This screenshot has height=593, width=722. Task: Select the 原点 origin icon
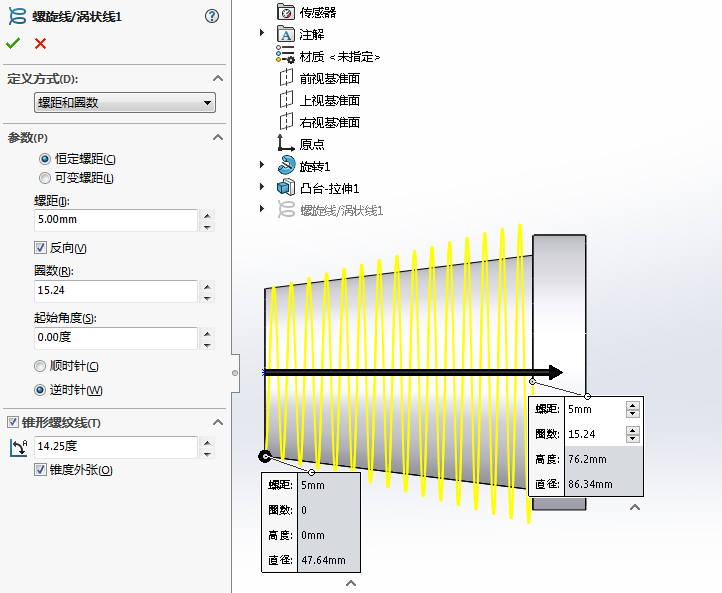tap(286, 144)
